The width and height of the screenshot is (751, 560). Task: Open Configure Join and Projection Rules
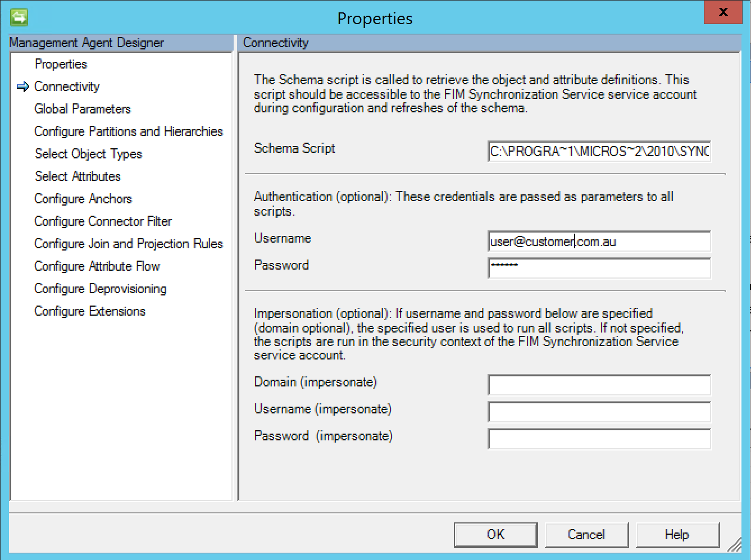click(129, 244)
